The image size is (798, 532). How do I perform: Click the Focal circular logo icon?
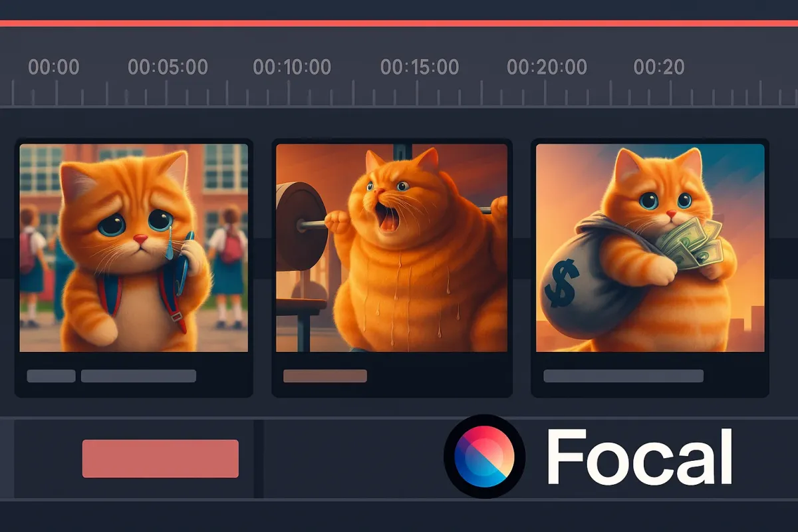(485, 457)
